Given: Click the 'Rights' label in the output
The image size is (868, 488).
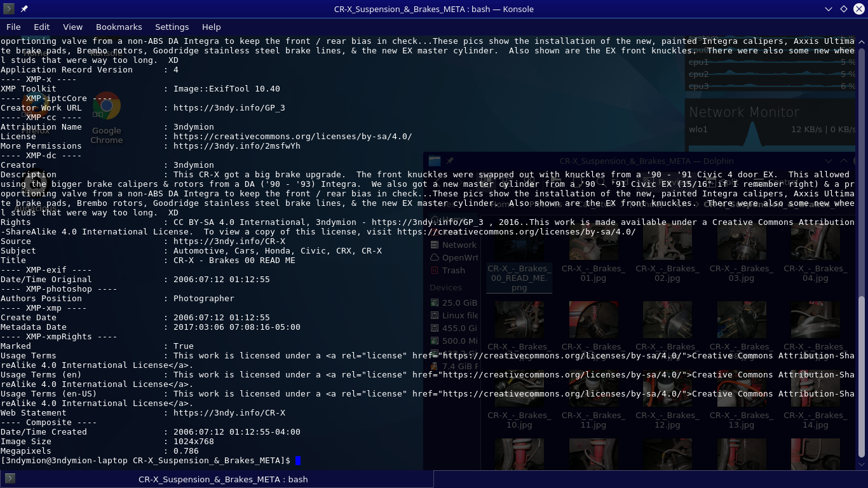Looking at the screenshot, I should [16, 222].
